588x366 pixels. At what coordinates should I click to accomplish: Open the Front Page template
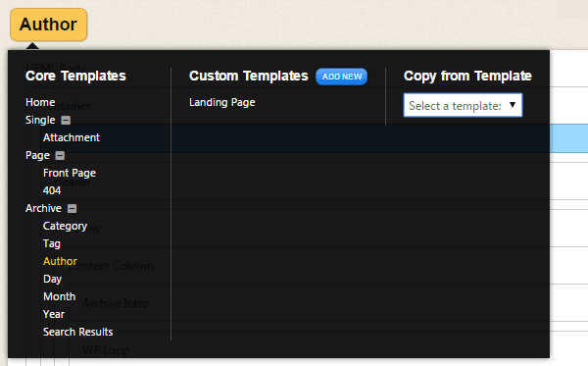tap(70, 173)
